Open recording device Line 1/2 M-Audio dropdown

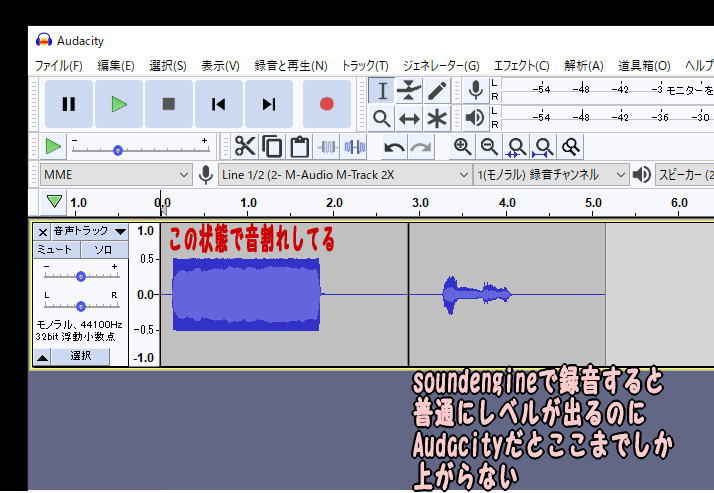pos(345,175)
